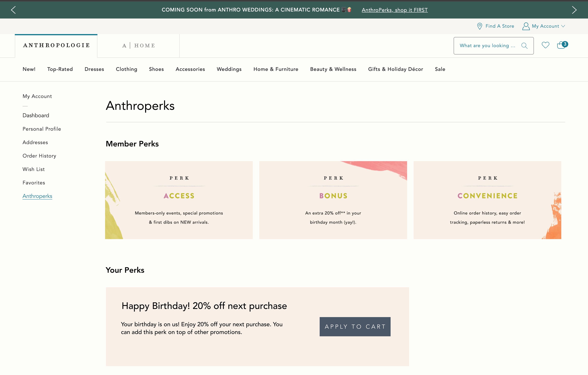This screenshot has width=588, height=375.
Task: Open the wish list heart icon
Action: click(x=545, y=45)
